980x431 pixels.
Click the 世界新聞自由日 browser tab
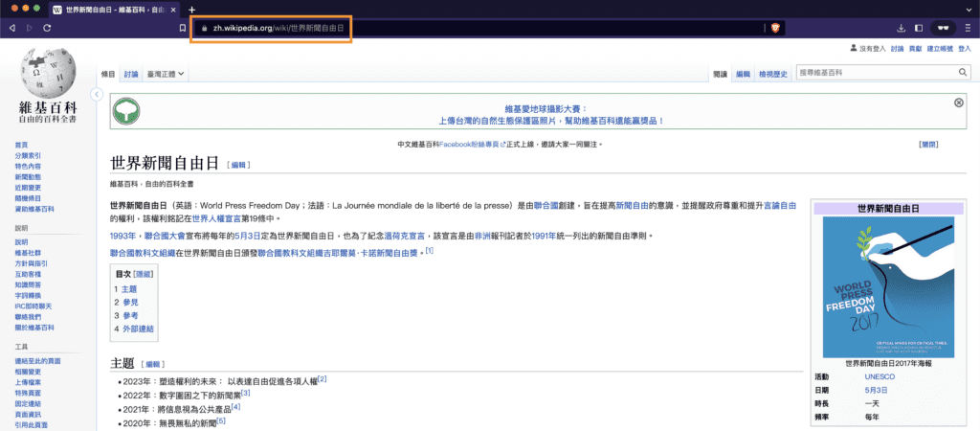click(116, 10)
